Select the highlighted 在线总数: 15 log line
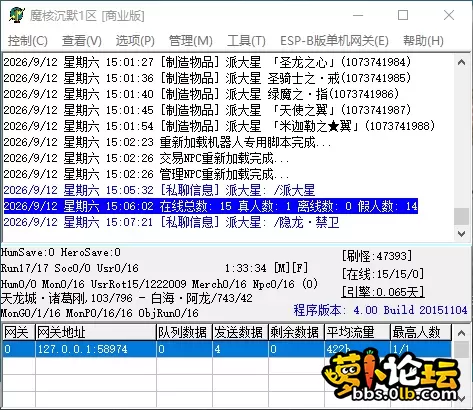This screenshot has width=473, height=410. point(211,206)
